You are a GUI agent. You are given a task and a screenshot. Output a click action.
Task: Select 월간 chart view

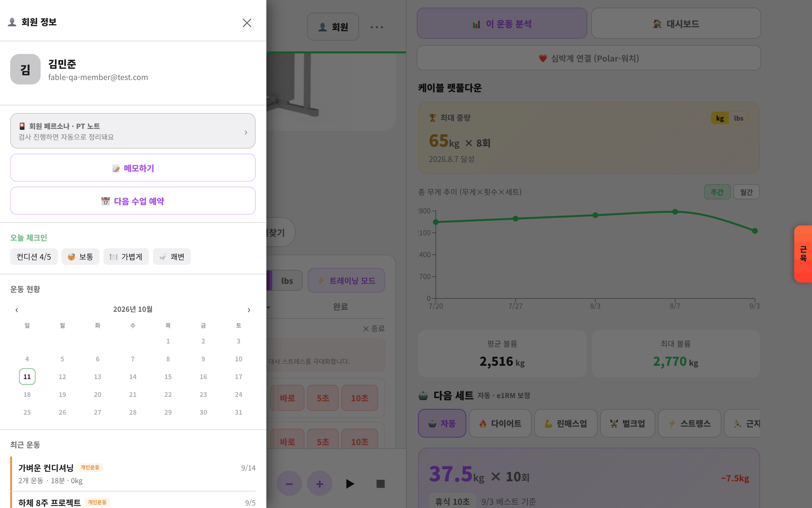pyautogui.click(x=746, y=192)
